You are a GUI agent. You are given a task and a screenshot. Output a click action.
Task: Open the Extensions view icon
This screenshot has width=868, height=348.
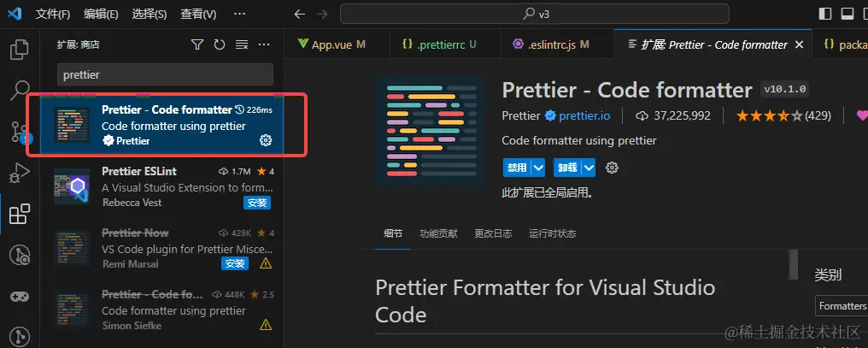click(20, 214)
